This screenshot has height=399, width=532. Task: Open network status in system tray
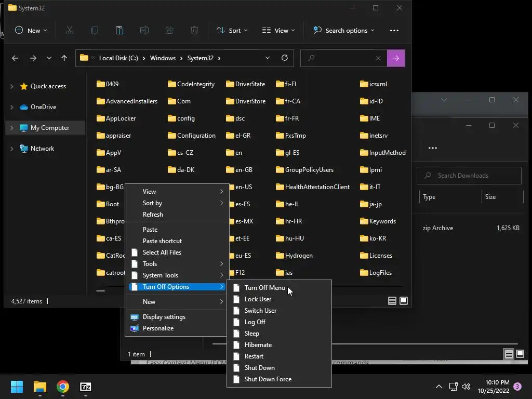pos(453,387)
